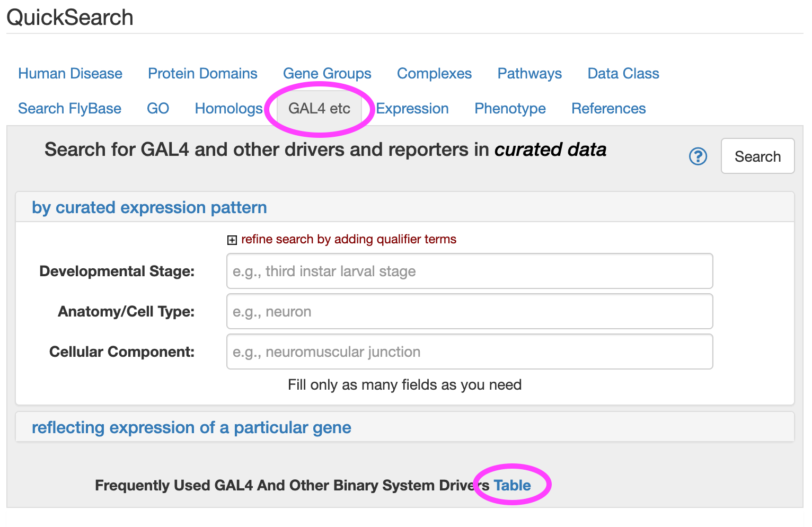812x527 pixels.
Task: Go to the Phenotype tab
Action: [510, 108]
